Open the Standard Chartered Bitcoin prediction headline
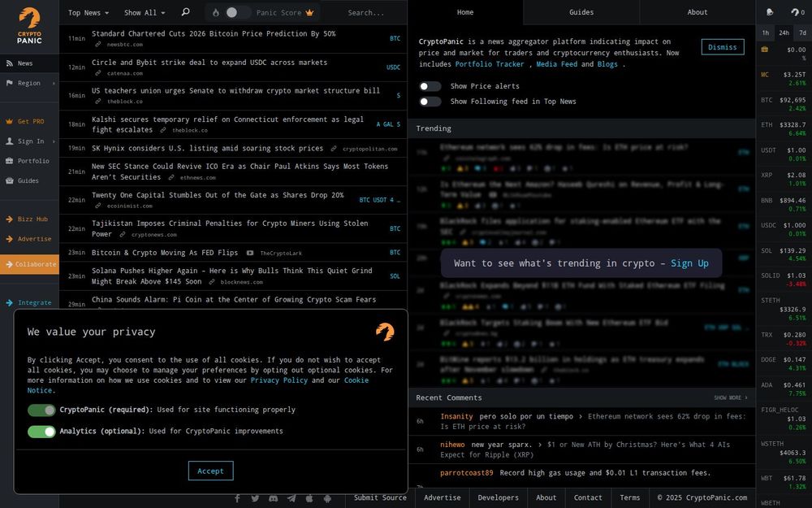Image resolution: width=812 pixels, height=508 pixels. (x=214, y=33)
